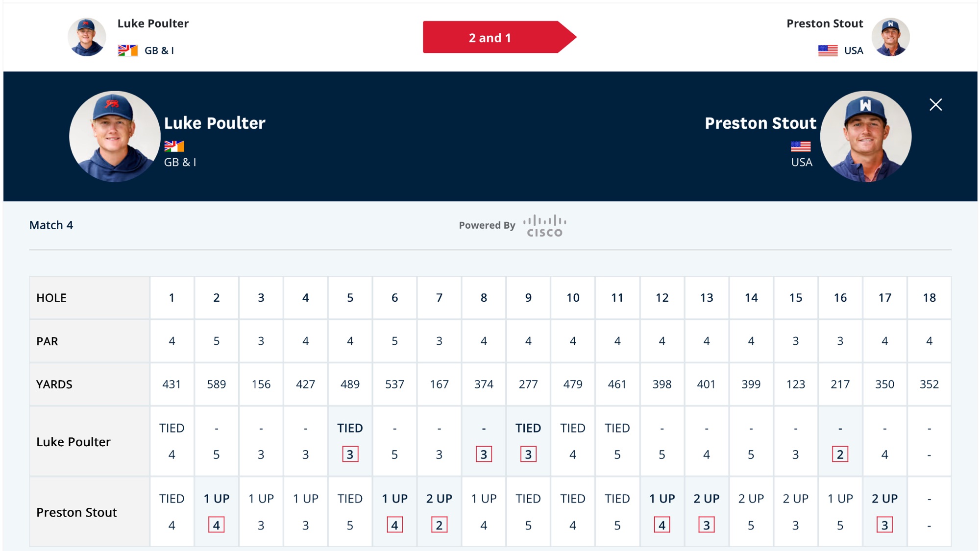This screenshot has width=980, height=551.
Task: Click the large Luke Poulter portrait
Action: click(115, 137)
